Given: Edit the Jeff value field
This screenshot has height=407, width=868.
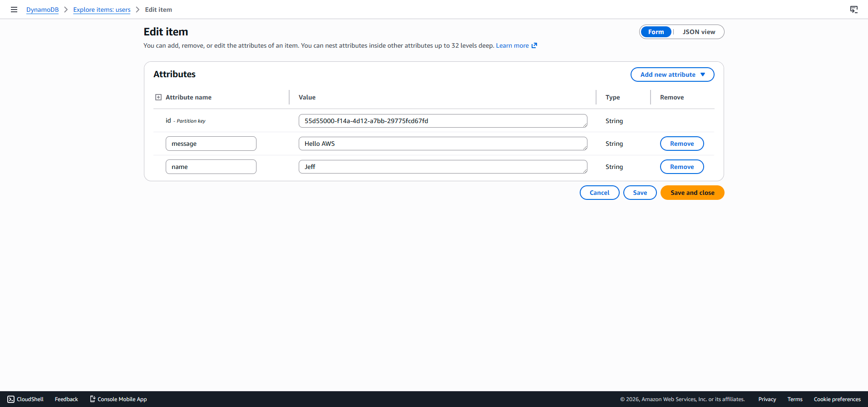Looking at the screenshot, I should tap(443, 167).
